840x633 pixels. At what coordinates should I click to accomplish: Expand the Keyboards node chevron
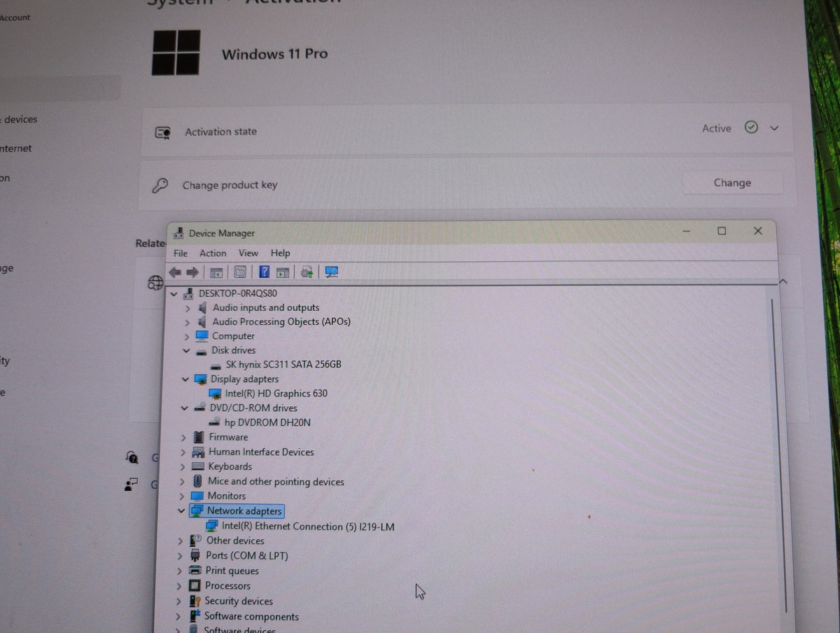(x=182, y=467)
